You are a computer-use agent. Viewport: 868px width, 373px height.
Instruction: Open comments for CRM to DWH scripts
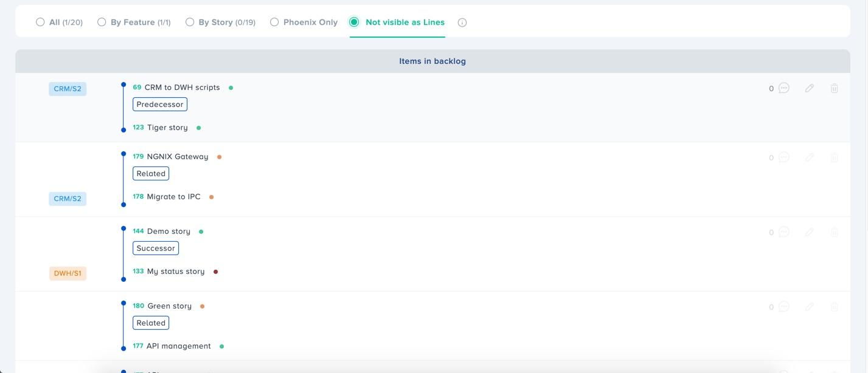point(783,88)
